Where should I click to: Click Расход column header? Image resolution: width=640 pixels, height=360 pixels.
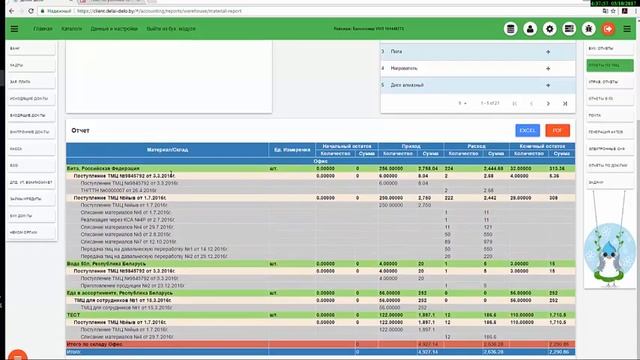click(x=476, y=146)
